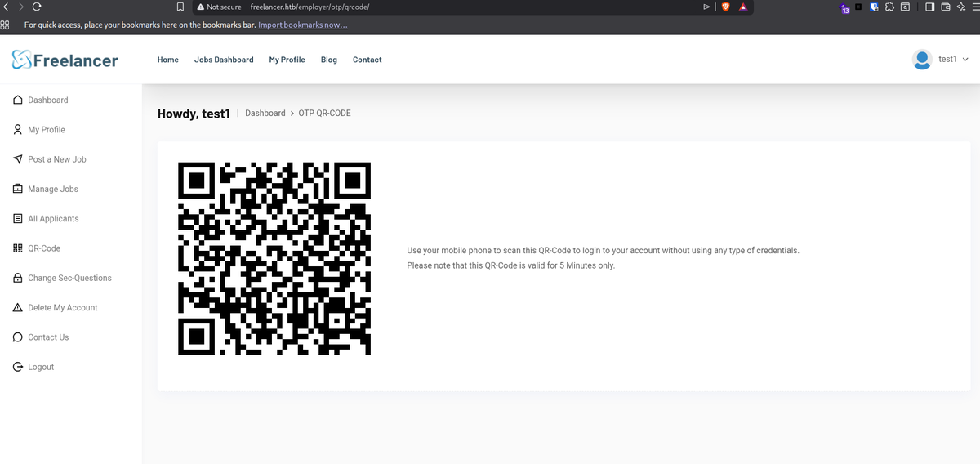Open Jobs Dashboard in top navigation

click(224, 60)
